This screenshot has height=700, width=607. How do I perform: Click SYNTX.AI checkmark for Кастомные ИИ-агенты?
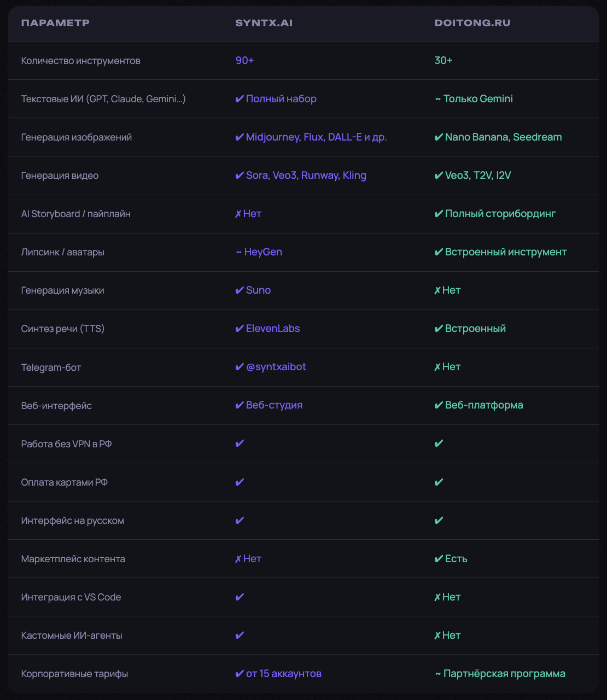[240, 635]
